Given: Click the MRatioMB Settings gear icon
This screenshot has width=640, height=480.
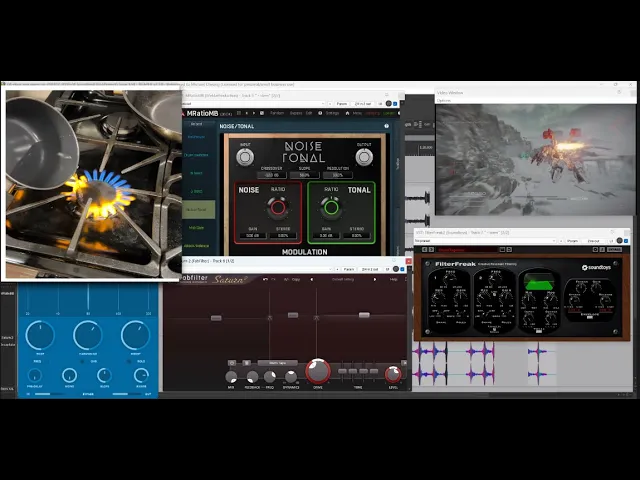Looking at the screenshot, I should pos(320,113).
